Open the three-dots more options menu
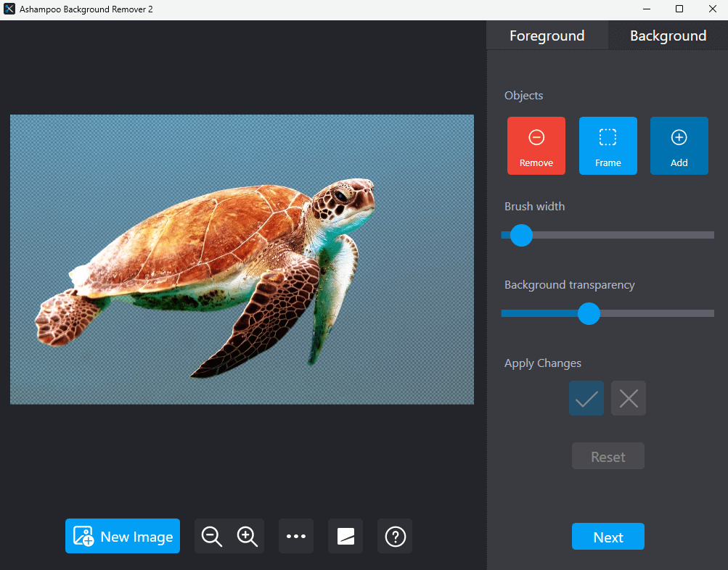Image resolution: width=728 pixels, height=570 pixels. (x=296, y=537)
